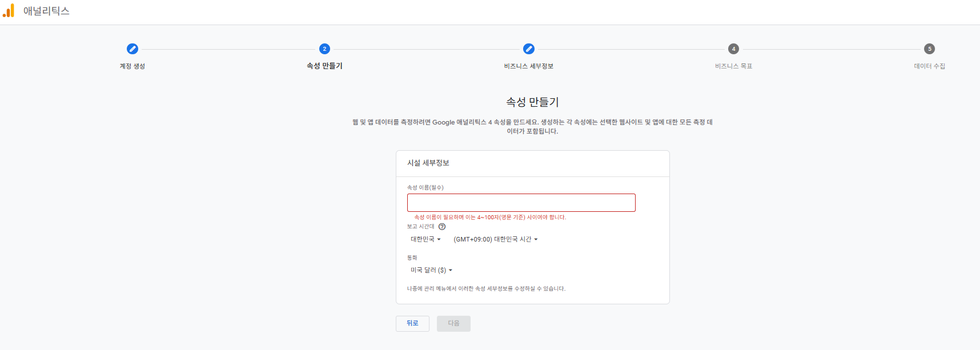980x350 pixels.
Task: Click the 속성 이름(필수) field label
Action: click(x=425, y=188)
